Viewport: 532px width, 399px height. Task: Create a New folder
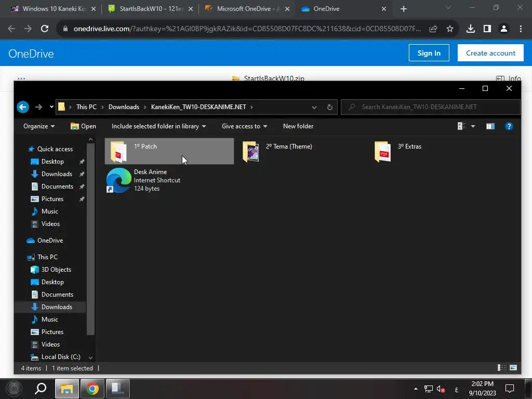pyautogui.click(x=298, y=126)
